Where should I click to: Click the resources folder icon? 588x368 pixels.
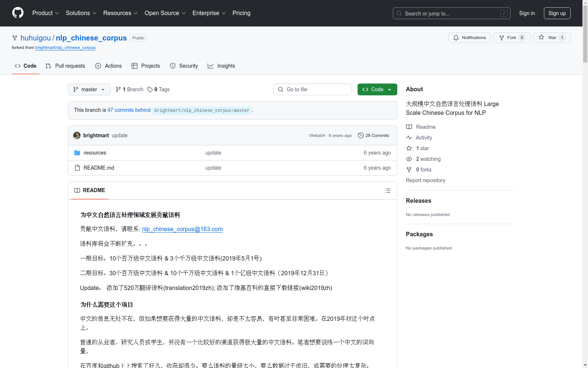coord(77,153)
